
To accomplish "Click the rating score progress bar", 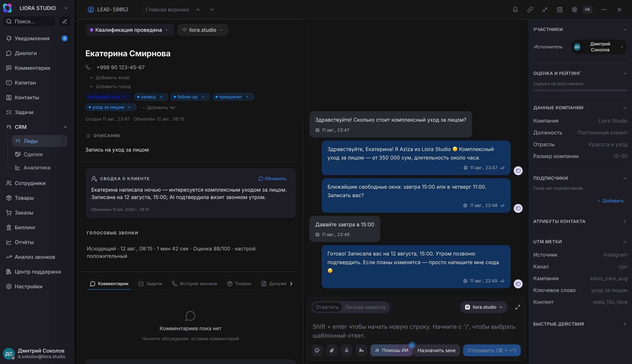I will tap(580, 90).
